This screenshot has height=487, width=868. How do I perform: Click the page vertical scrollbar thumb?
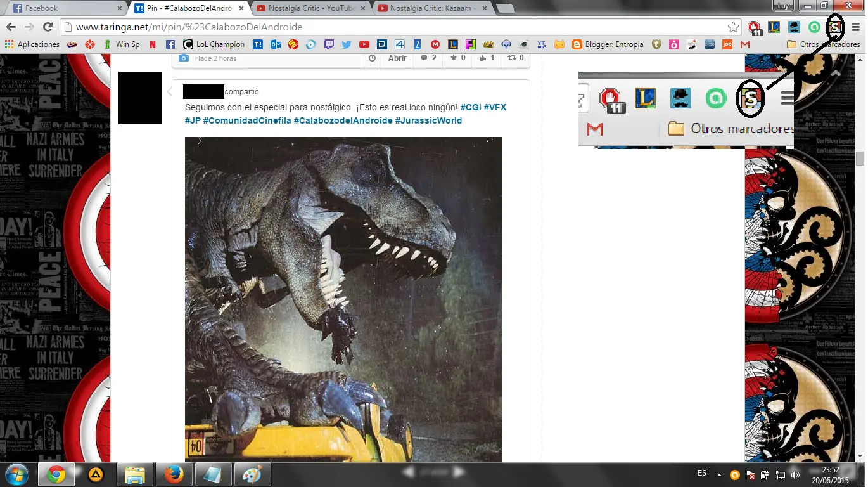tap(860, 159)
